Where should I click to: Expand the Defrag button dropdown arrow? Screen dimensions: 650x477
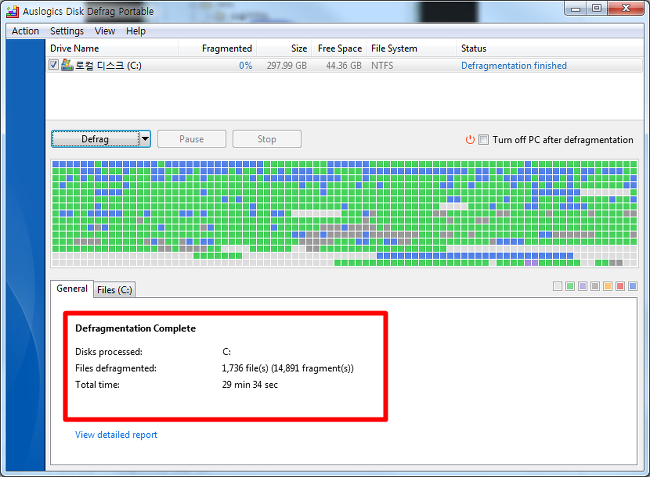pos(145,139)
